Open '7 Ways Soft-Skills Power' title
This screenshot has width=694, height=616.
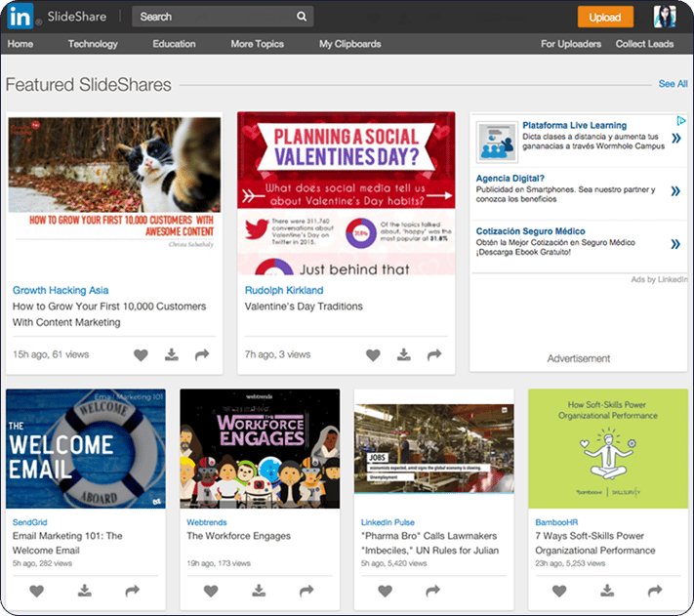(x=594, y=543)
